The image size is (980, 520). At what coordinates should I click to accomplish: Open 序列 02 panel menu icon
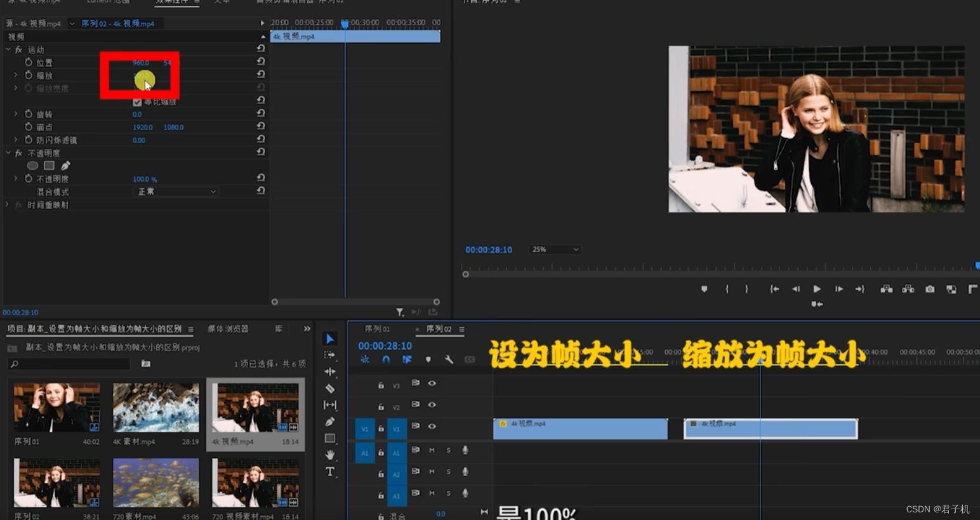tap(461, 329)
